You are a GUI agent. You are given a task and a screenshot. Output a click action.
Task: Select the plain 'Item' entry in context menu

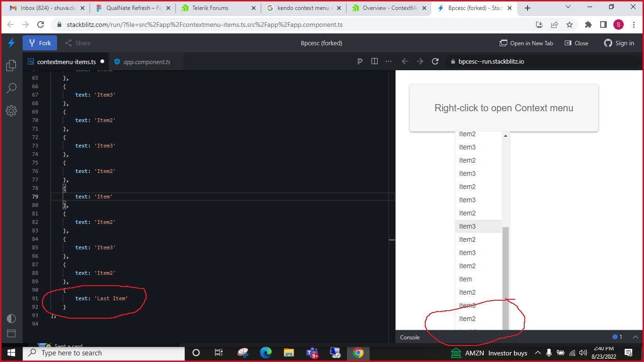pos(478,279)
